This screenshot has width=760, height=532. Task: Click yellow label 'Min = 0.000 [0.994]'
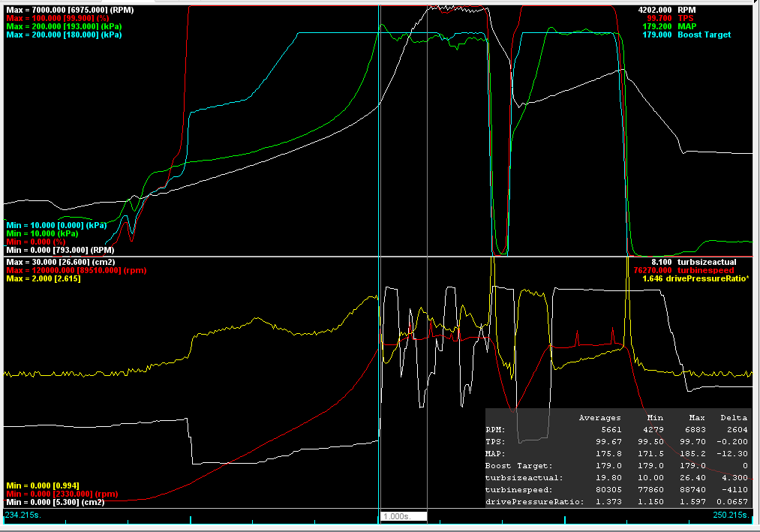point(43,485)
